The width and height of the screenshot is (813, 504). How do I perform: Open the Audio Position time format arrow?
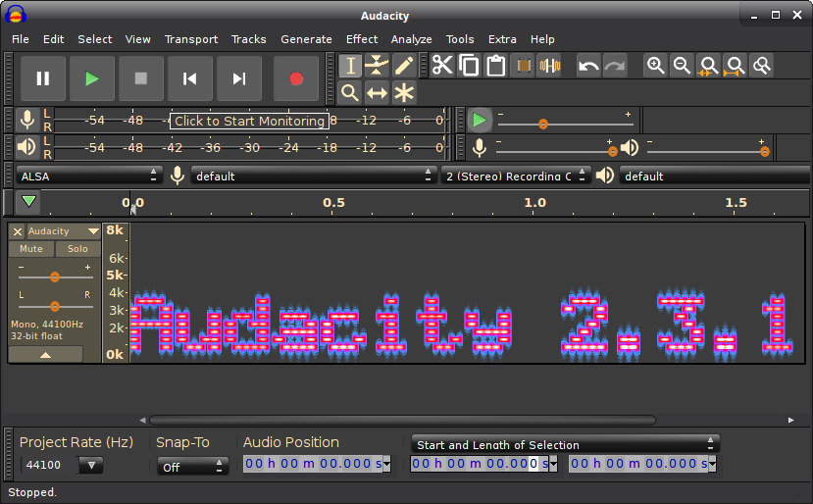click(x=386, y=464)
